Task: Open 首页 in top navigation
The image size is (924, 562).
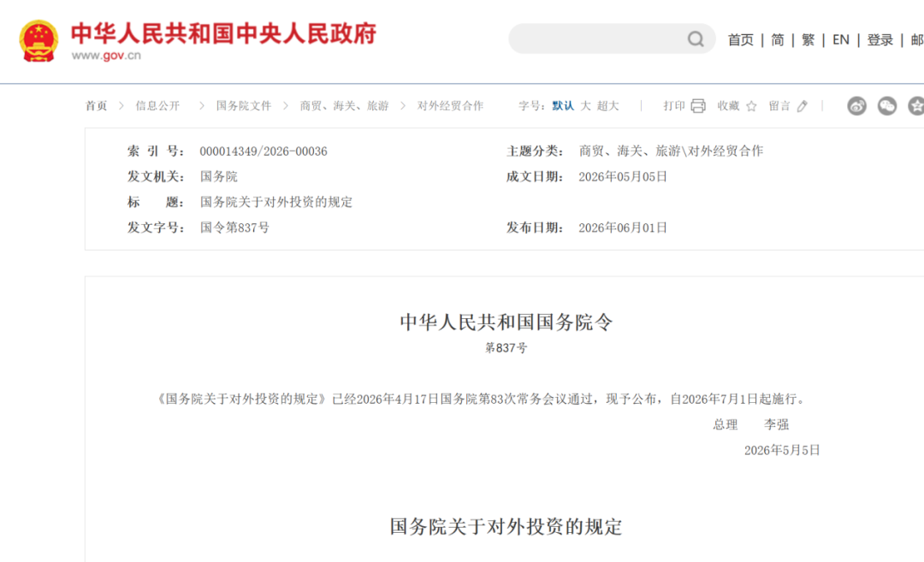Action: click(741, 40)
